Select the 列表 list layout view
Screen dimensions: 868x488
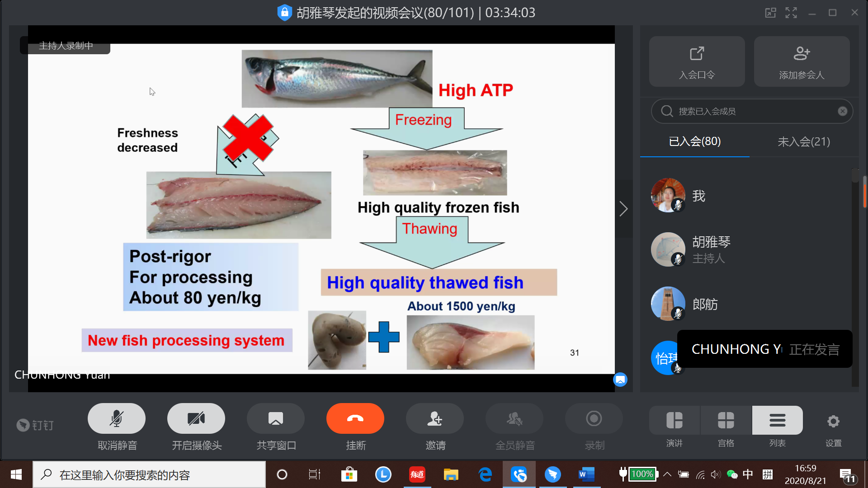click(x=777, y=421)
